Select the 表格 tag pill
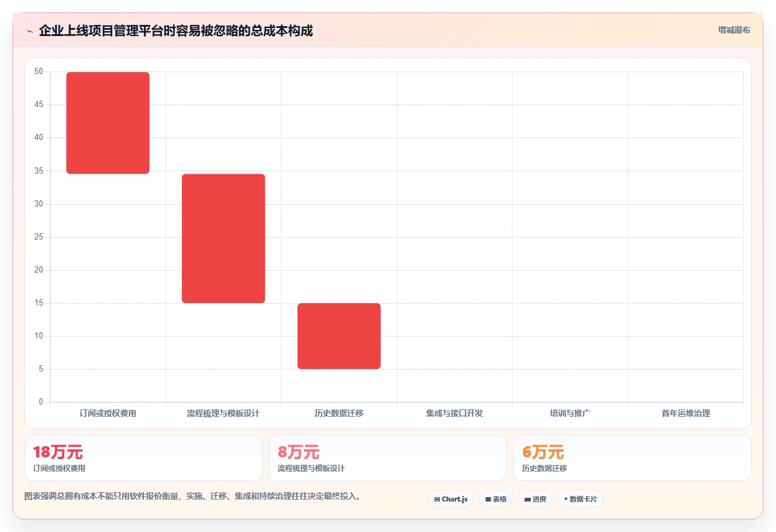776x532 pixels. 496,499
